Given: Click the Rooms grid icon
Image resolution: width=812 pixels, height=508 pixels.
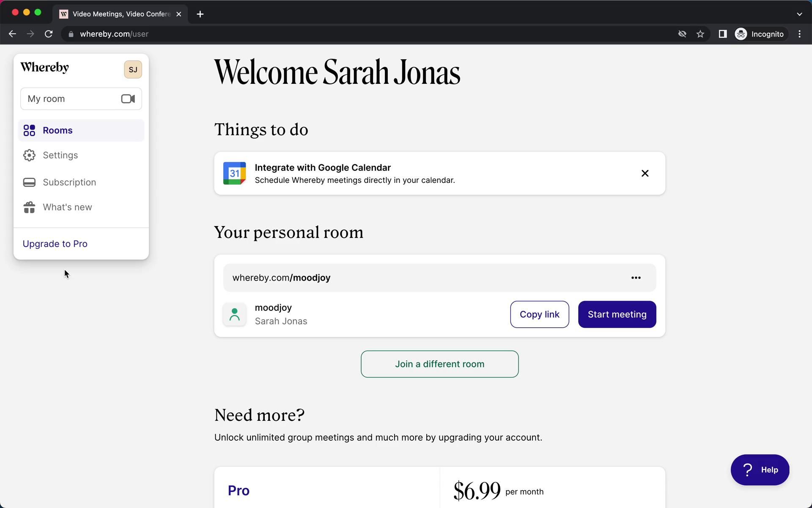Looking at the screenshot, I should pos(29,130).
